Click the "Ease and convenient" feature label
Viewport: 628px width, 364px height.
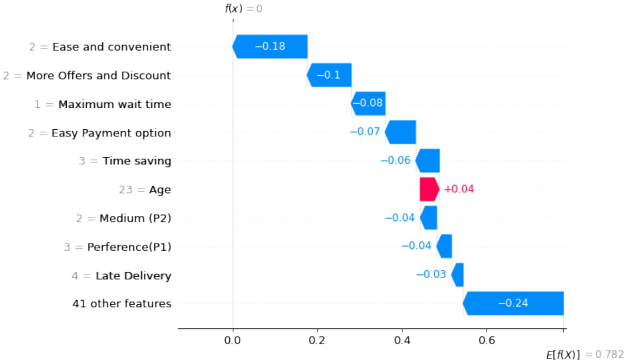112,47
